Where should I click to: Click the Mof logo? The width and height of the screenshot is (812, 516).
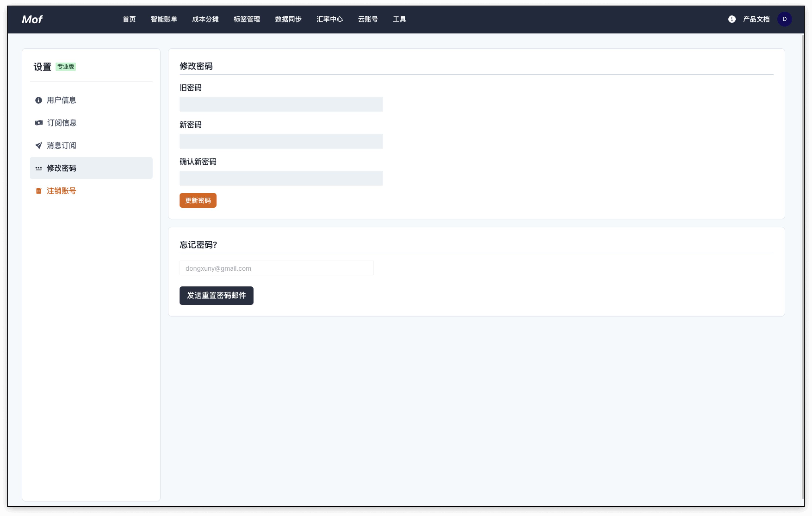click(x=32, y=19)
